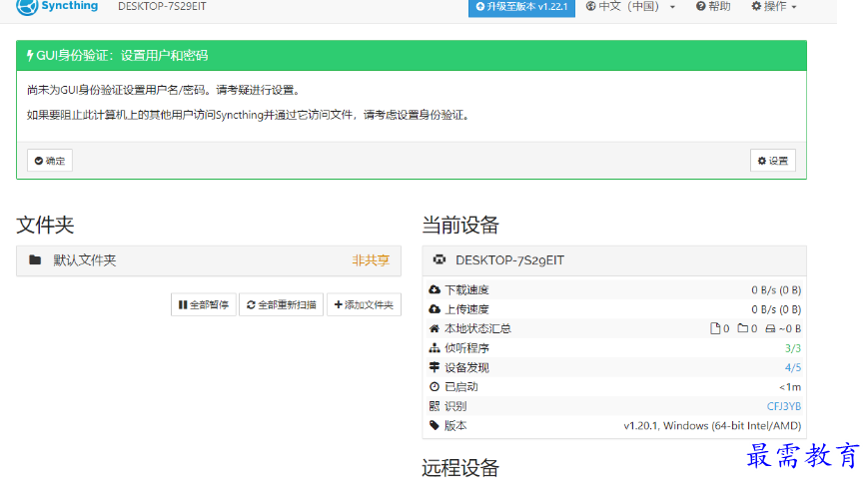Click the refresh icon in 全部重新扫描

pos(251,304)
